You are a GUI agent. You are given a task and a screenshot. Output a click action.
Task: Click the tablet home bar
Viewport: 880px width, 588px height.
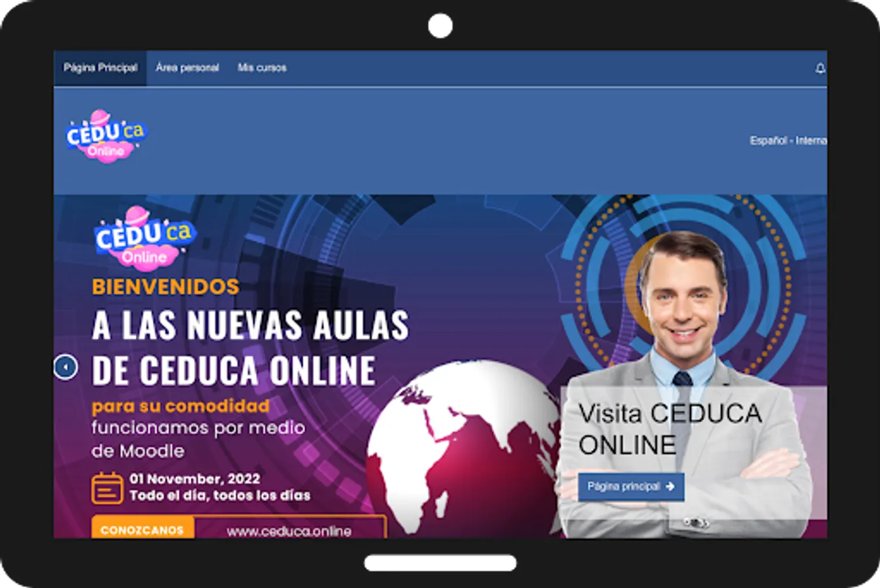440,563
